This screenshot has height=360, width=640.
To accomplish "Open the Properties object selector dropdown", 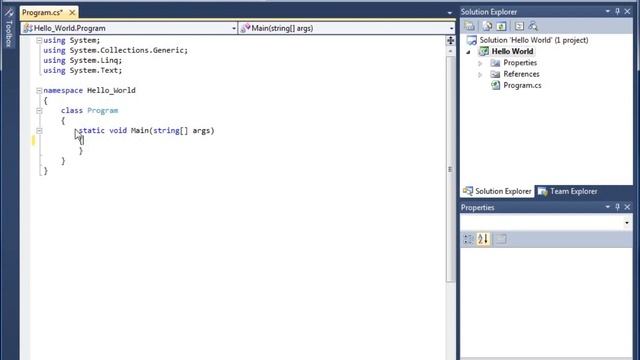I will pos(627,223).
